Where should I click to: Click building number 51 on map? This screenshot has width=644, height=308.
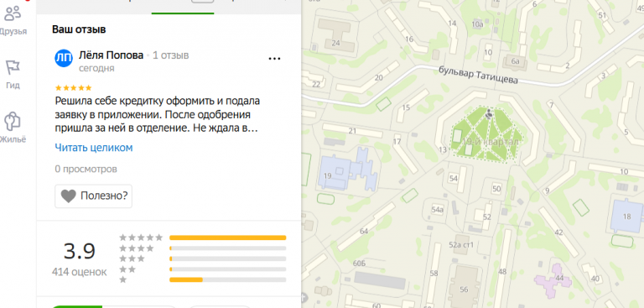(603, 15)
